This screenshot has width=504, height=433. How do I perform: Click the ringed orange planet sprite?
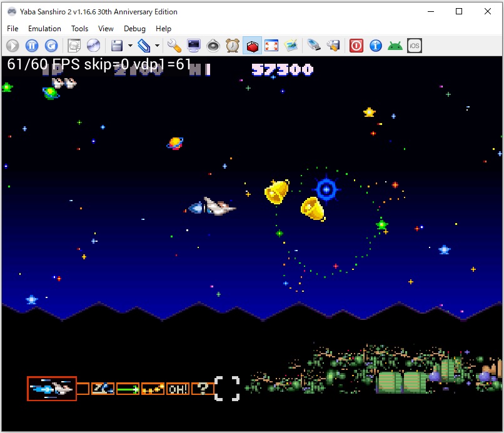point(175,143)
